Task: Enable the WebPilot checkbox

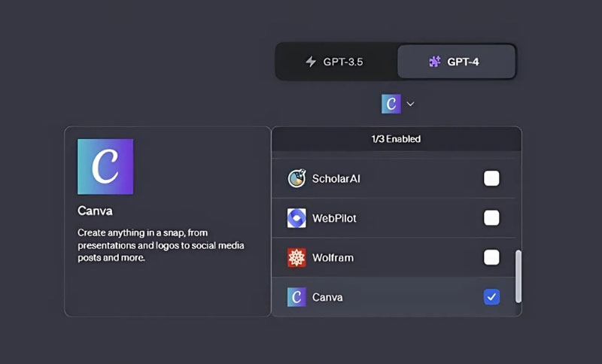Action: 491,218
